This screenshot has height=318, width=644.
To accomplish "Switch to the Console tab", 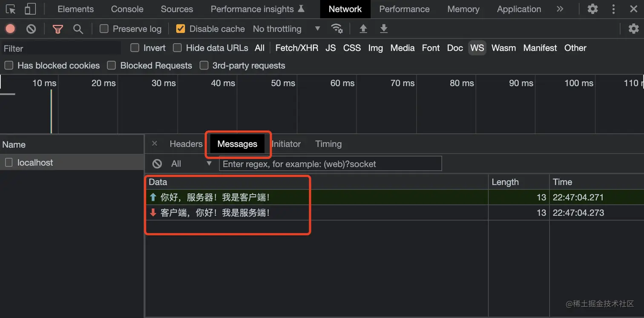I will click(127, 9).
